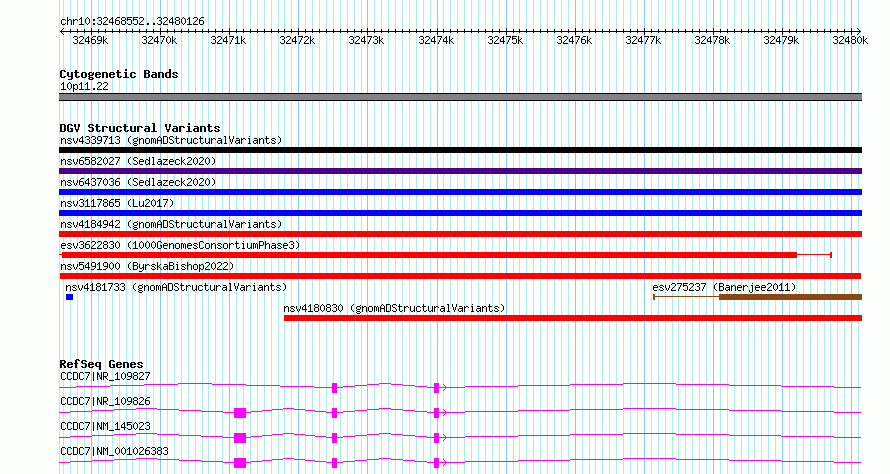The image size is (890, 474).
Task: Select the small blue nsv4181733 variant marker
Action: click(x=69, y=297)
